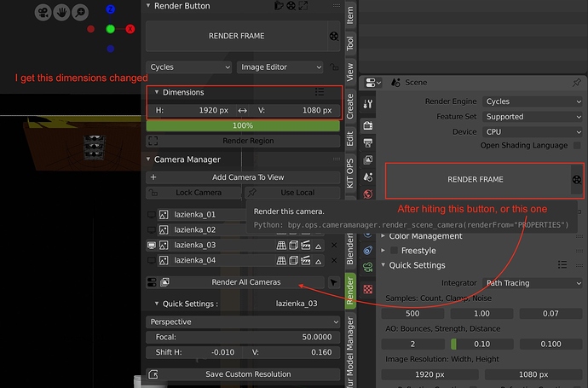Collapse the Dimensions subpanel
This screenshot has width=588, height=388.
(157, 92)
